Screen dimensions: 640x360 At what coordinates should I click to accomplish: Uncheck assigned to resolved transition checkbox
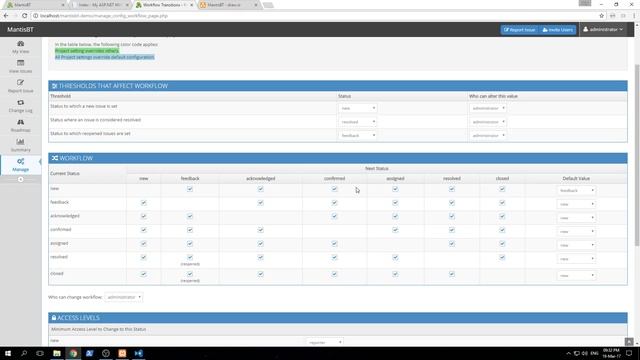[451, 244]
